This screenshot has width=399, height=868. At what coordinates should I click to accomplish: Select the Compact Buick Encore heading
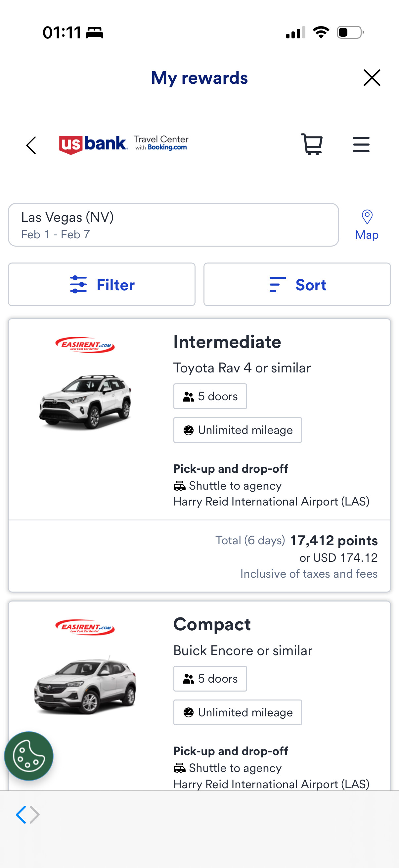pyautogui.click(x=212, y=624)
